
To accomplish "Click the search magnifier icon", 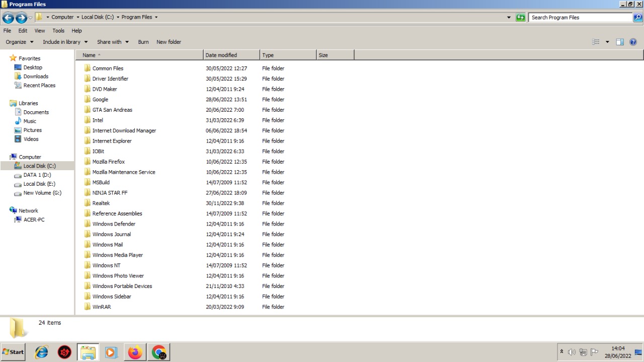I will 637,18.
